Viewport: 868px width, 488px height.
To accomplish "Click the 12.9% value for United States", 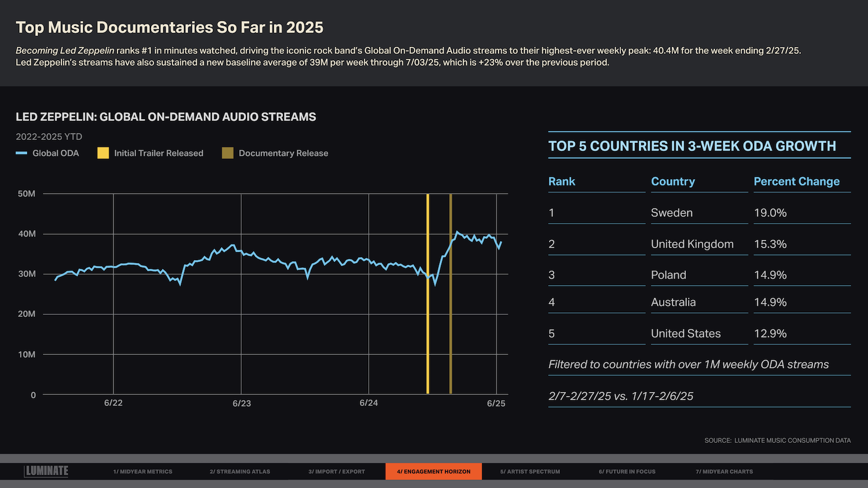I will coord(770,334).
